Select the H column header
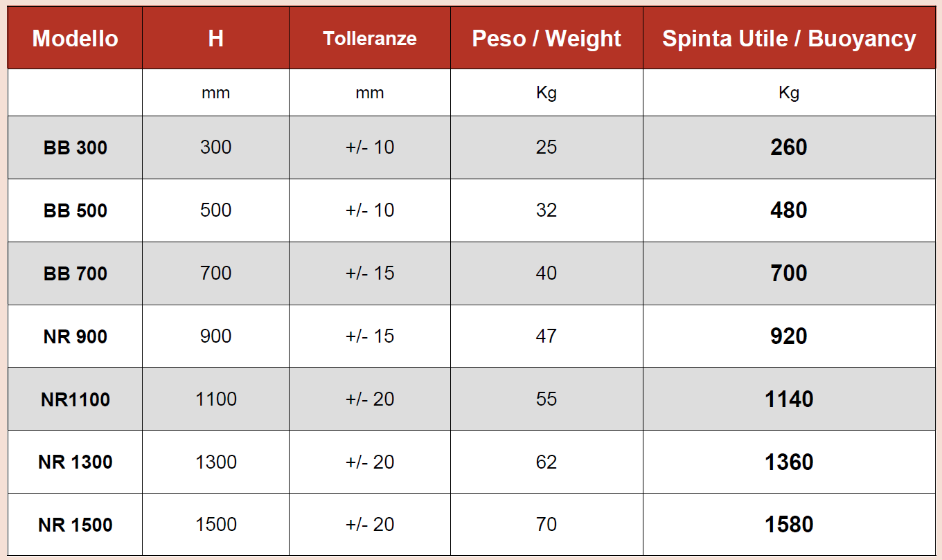 coord(215,38)
